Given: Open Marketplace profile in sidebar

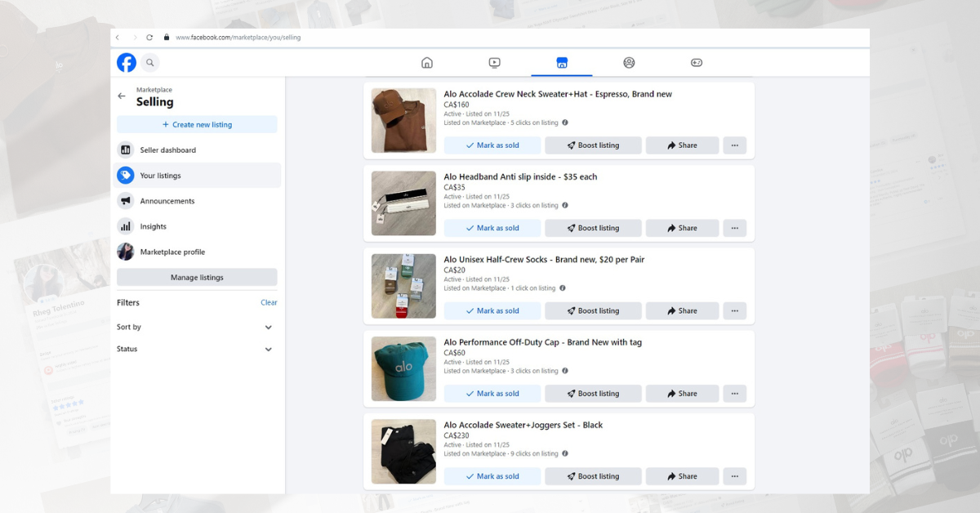Looking at the screenshot, I should tap(198, 252).
